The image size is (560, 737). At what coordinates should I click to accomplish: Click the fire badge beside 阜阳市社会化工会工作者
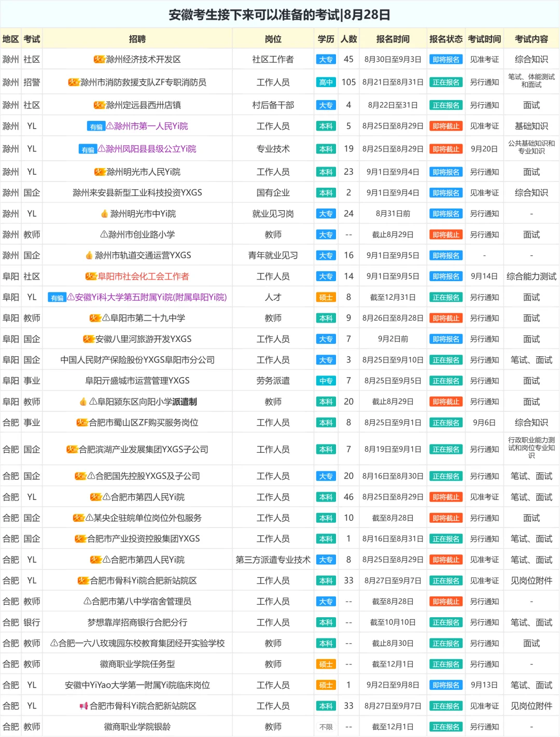pyautogui.click(x=91, y=277)
